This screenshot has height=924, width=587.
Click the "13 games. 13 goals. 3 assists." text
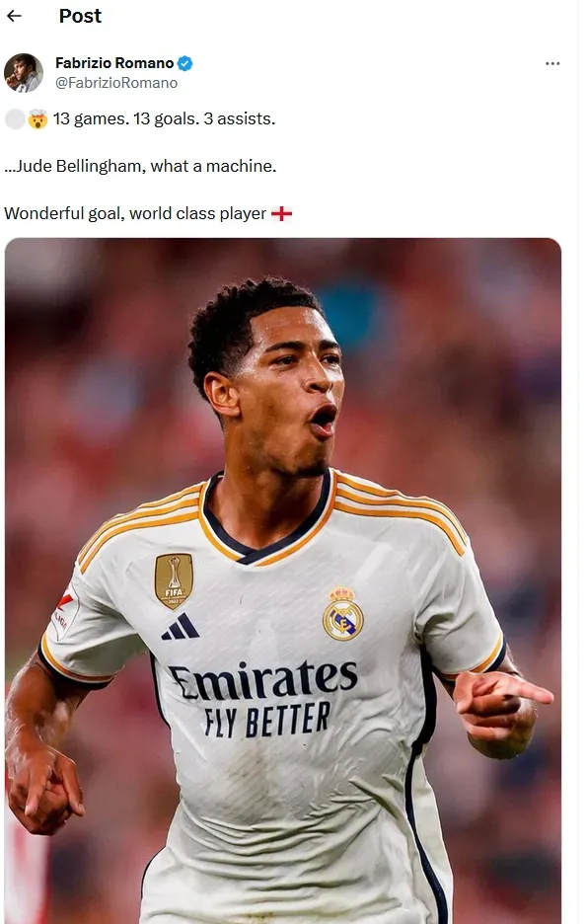point(165,119)
